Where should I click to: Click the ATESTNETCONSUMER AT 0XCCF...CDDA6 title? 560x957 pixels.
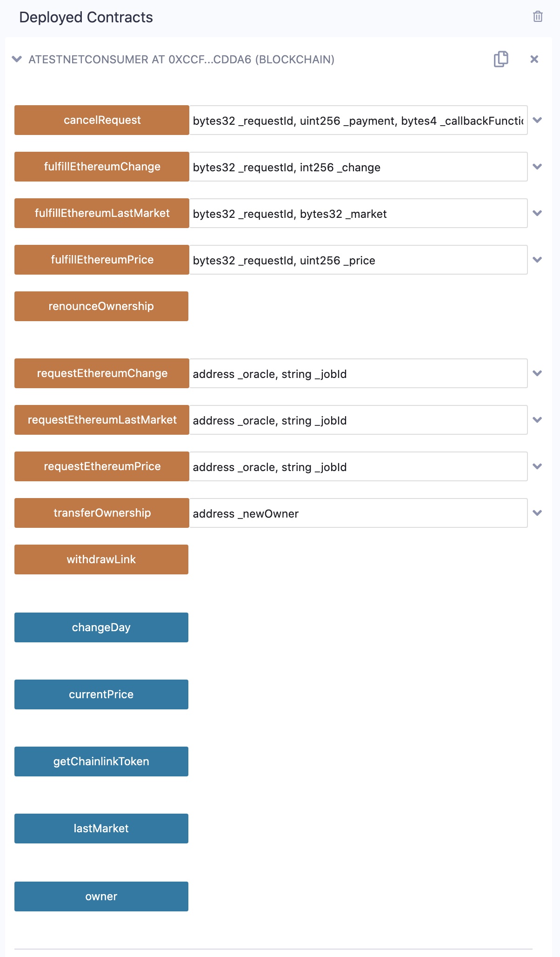click(x=181, y=60)
